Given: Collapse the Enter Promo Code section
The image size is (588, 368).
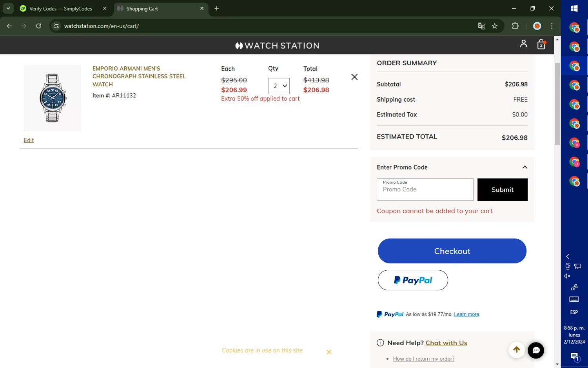Looking at the screenshot, I should click(x=525, y=167).
